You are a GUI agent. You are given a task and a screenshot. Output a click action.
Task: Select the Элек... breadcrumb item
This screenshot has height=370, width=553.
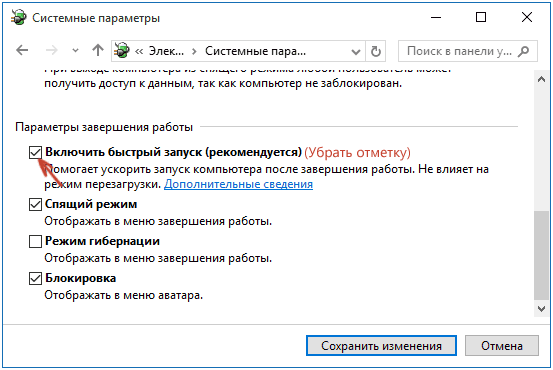(x=166, y=51)
